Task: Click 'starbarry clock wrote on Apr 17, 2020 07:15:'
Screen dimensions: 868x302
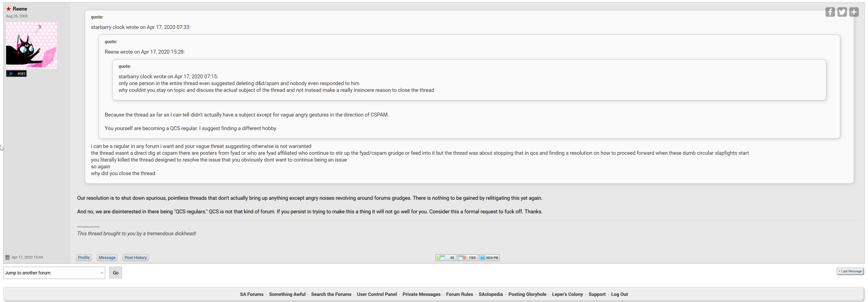Action: [x=168, y=76]
